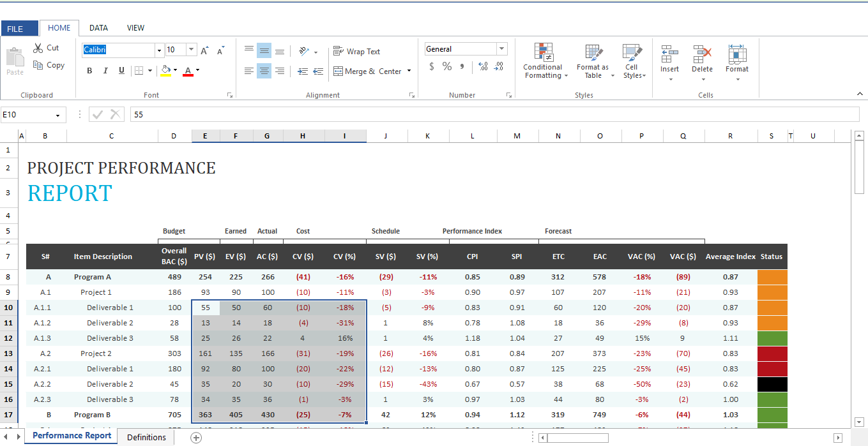Apply the currency dollar format
The image size is (868, 446).
coord(432,66)
